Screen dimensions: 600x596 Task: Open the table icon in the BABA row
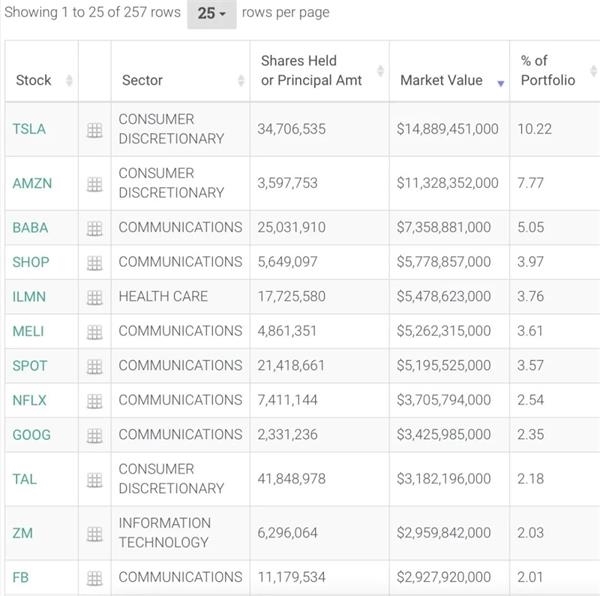coord(95,228)
